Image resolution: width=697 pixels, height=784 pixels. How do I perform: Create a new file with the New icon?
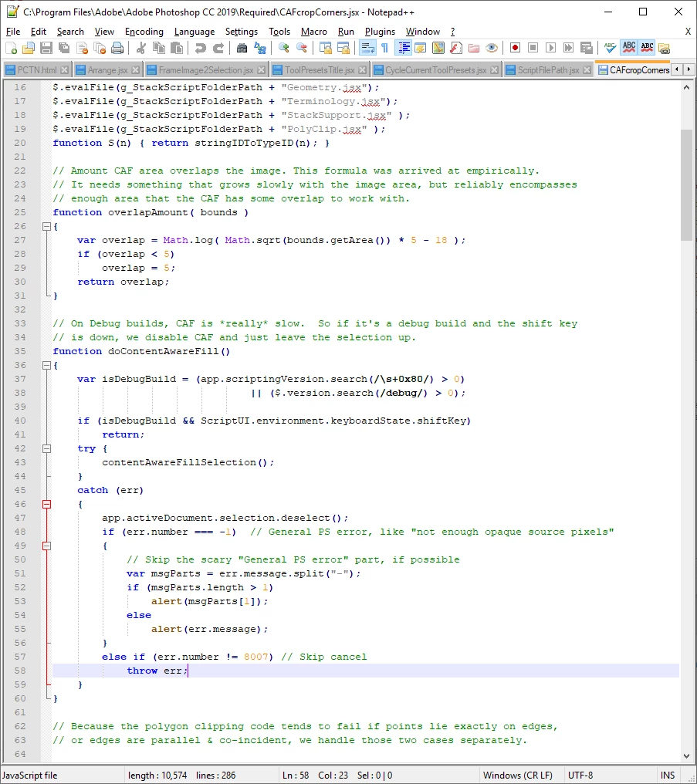point(11,48)
